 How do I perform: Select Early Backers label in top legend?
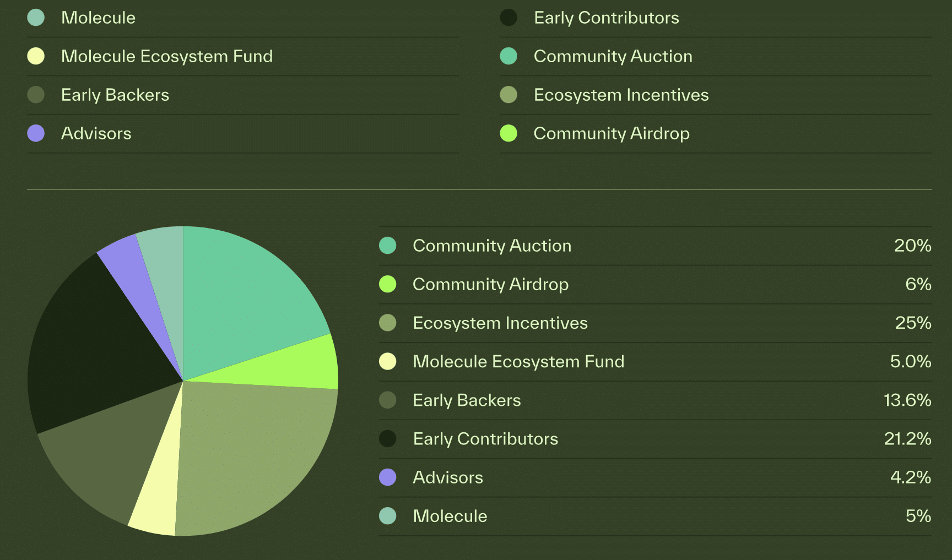115,95
